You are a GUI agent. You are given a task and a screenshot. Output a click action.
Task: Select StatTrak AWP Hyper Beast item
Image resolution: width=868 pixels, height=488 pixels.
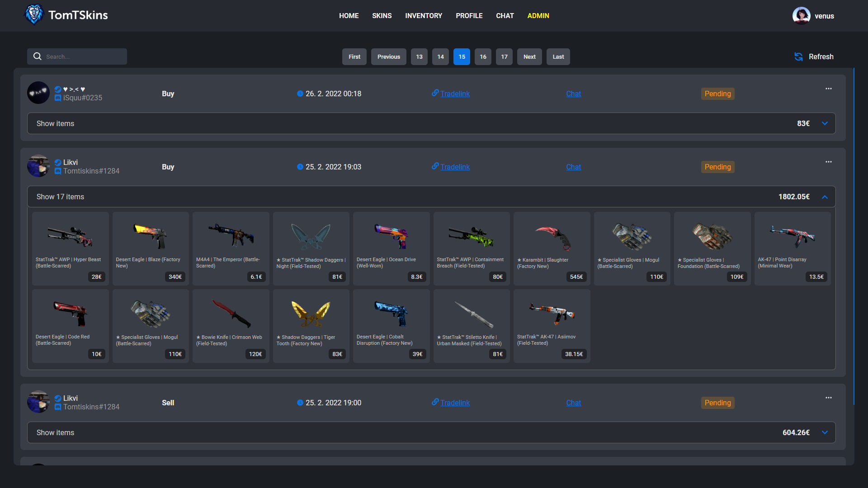71,249
